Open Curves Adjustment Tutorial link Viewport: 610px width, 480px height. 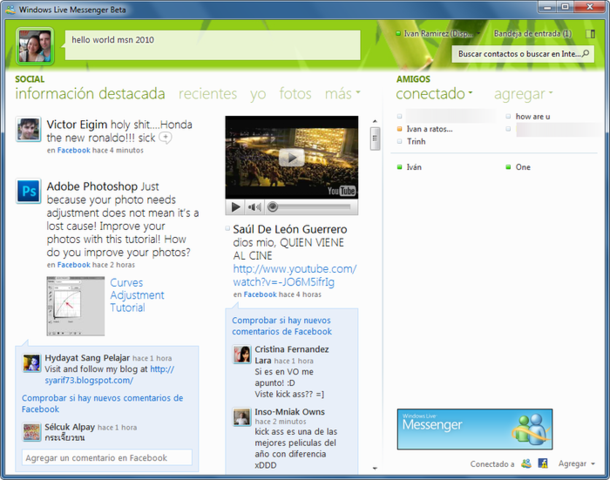[137, 295]
